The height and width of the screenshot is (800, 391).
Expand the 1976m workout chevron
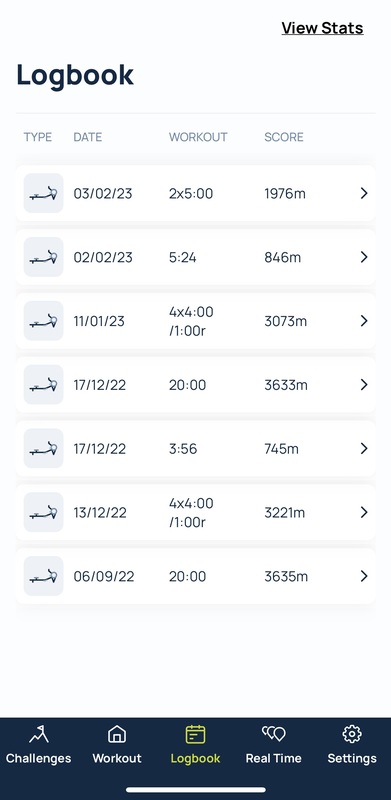(x=364, y=193)
